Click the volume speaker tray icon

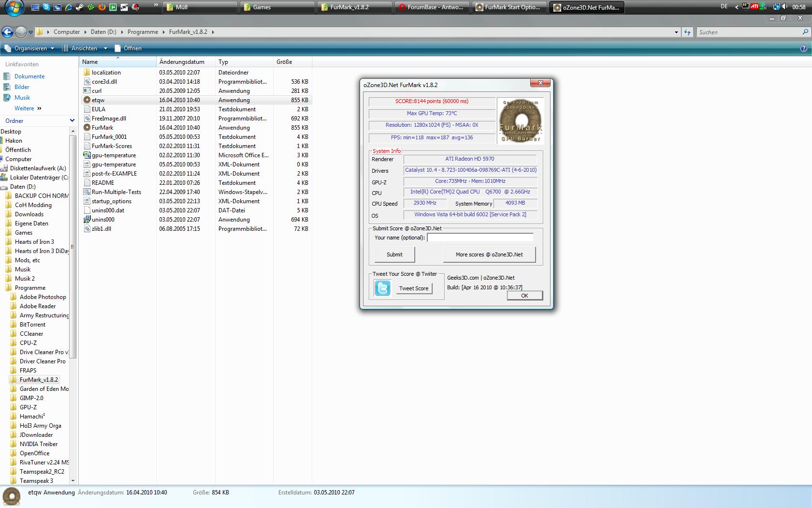tap(784, 6)
